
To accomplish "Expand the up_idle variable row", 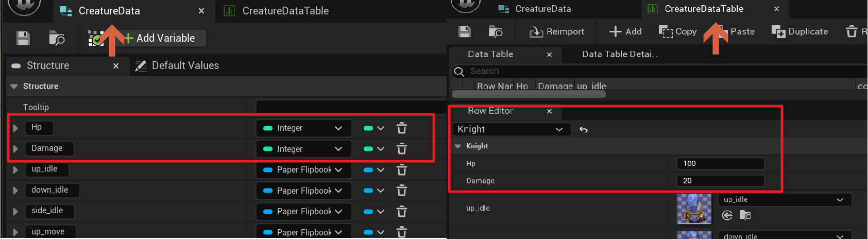I will [15, 170].
